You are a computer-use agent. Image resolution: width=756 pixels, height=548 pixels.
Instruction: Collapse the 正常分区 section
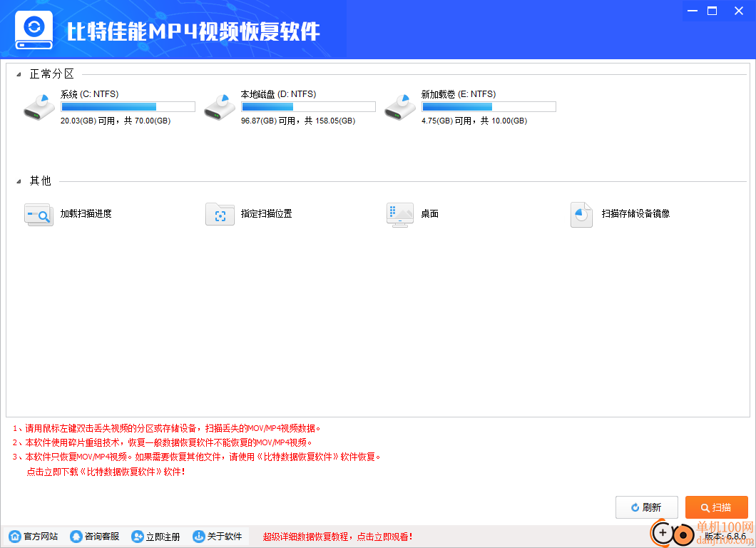(19, 74)
